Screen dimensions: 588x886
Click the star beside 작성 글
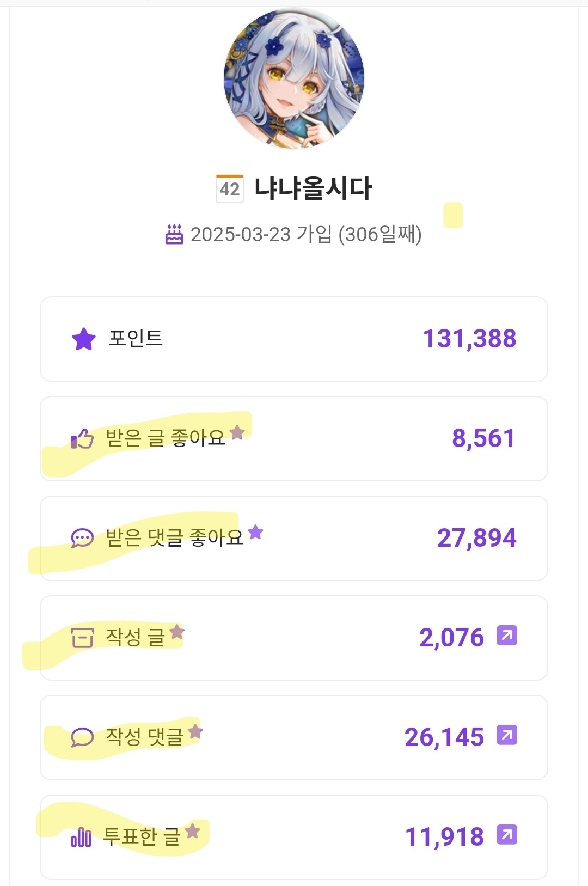pos(177,632)
